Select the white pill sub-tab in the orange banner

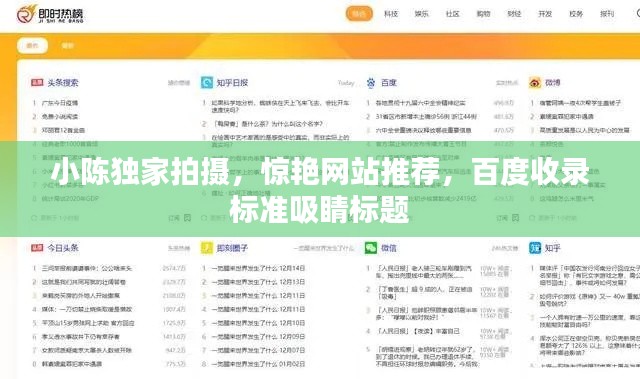[x=32, y=45]
